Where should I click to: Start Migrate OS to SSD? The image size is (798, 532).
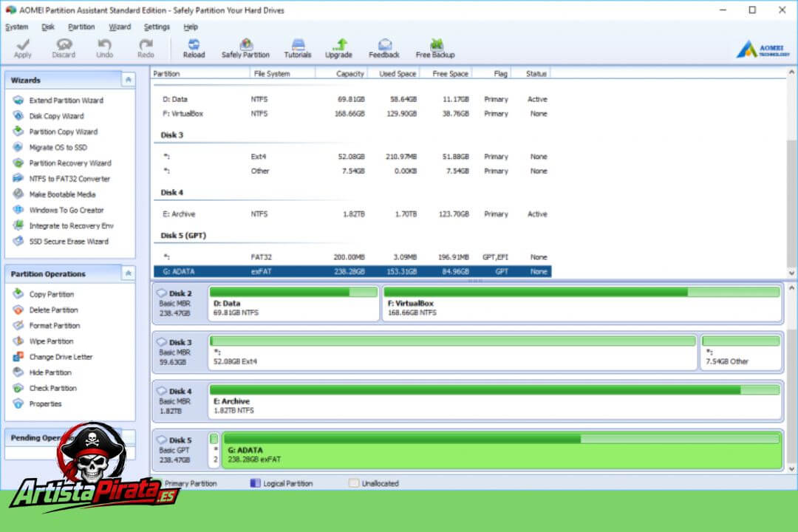[50, 148]
